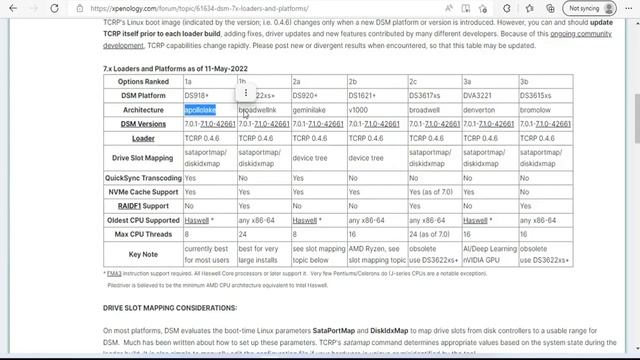
Task: Click scrollbar down arrow at bottom right
Action: pyautogui.click(x=637, y=349)
